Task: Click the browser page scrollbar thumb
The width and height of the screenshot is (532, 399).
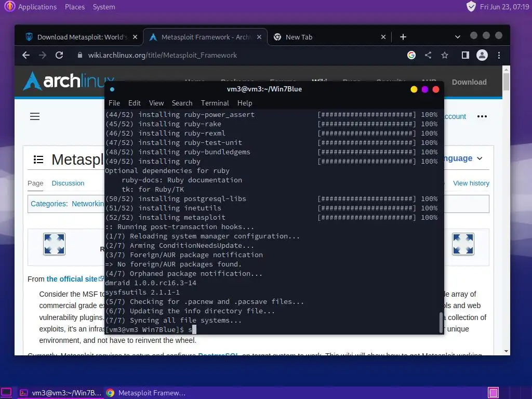Action: tap(506, 82)
